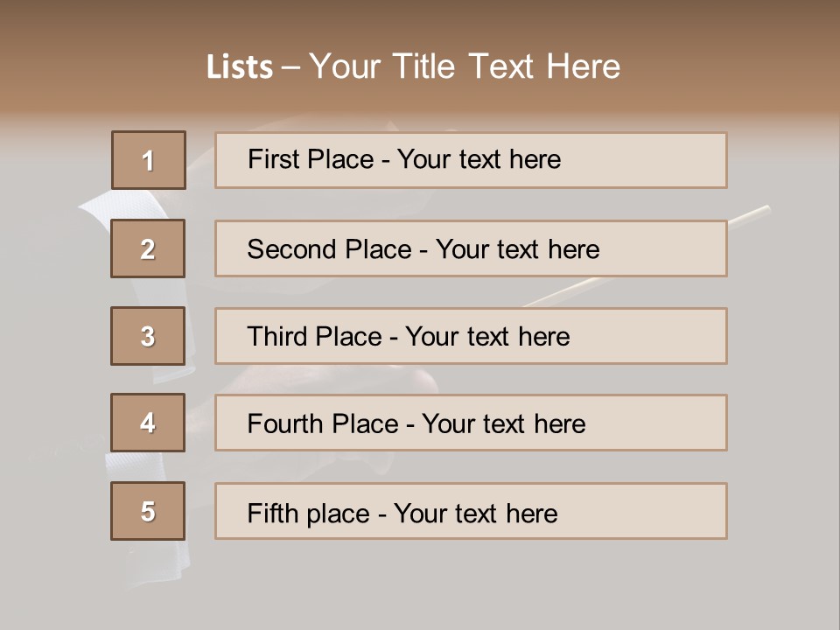Select the number 3 square

pos(148,336)
